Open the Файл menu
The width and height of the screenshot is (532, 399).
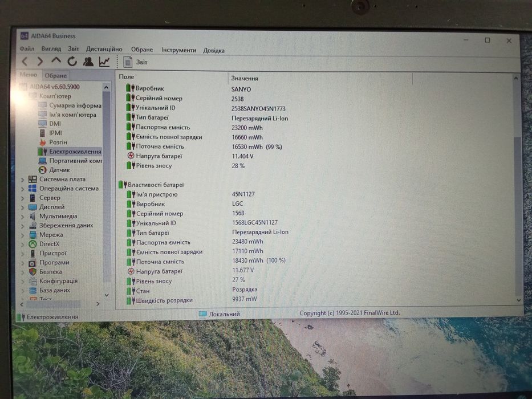(27, 49)
